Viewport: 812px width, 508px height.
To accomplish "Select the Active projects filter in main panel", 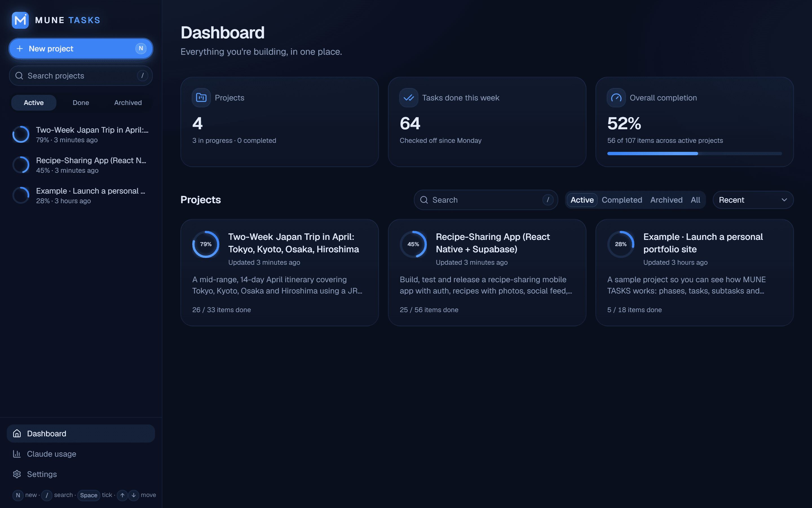I will point(582,200).
